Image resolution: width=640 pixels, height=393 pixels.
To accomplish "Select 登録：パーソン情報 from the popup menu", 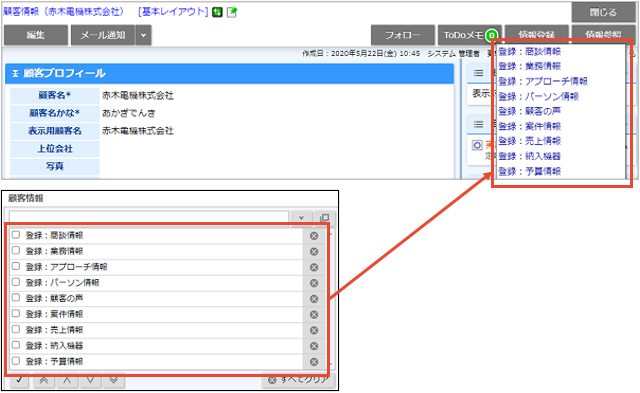I will [539, 96].
